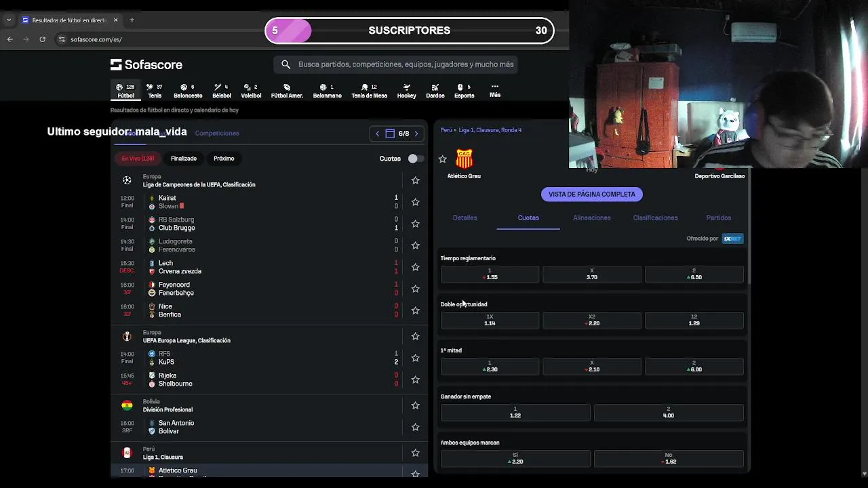Screen dimensions: 868x488
Task: Select the En Vivo (128) filter
Action: point(138,159)
